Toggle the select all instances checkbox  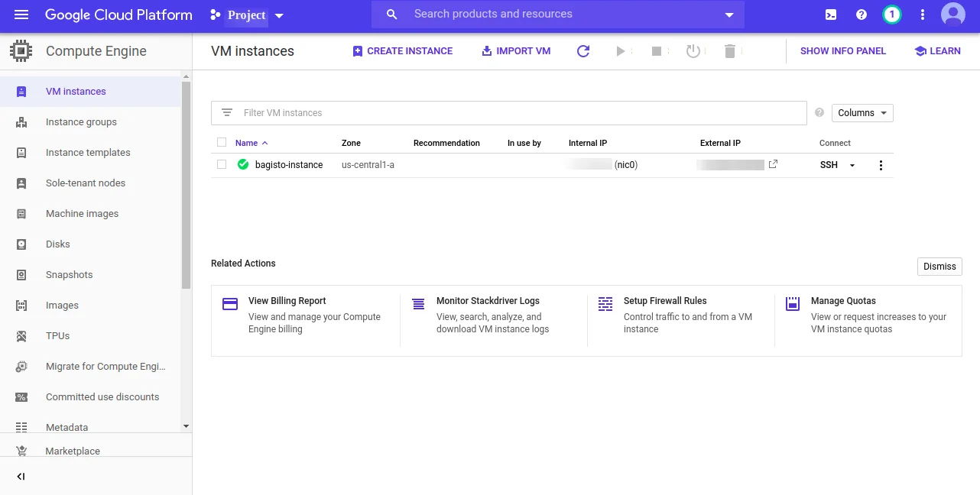(x=222, y=142)
